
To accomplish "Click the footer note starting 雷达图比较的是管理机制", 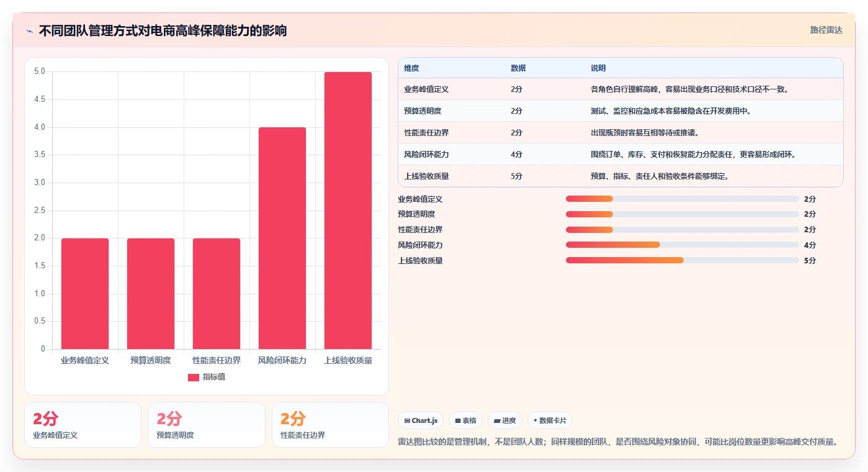I will (x=619, y=442).
